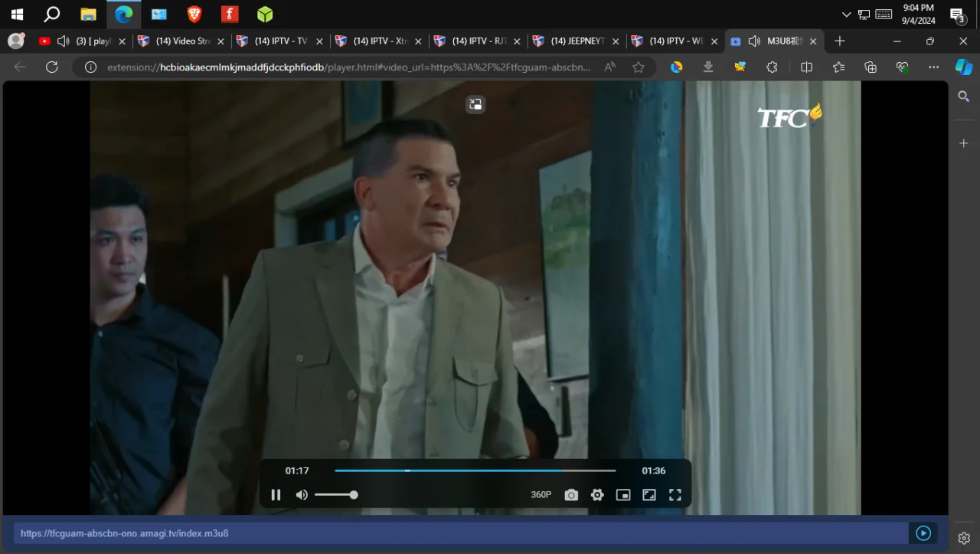Click the m3u8 URL input field
The height and width of the screenshot is (554, 980).
click(461, 533)
